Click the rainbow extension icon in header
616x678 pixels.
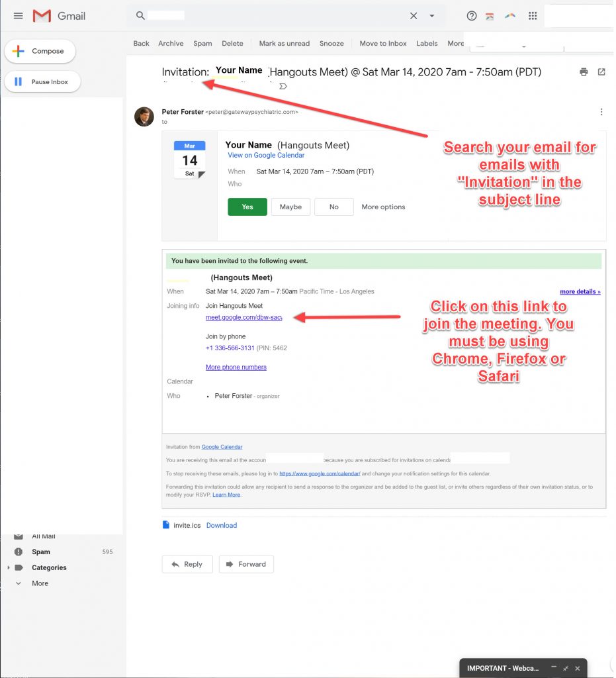(510, 16)
